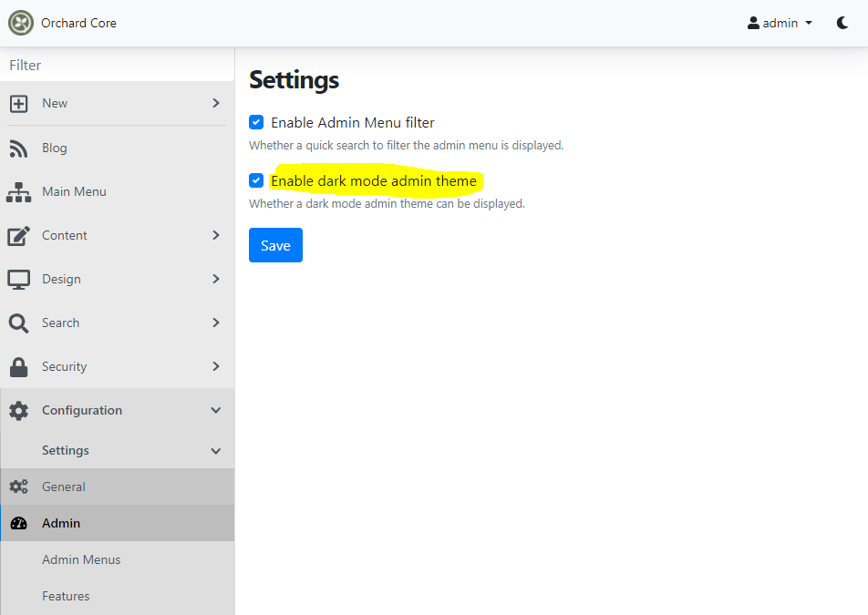The width and height of the screenshot is (868, 615).
Task: Open the Main Menu item
Action: [x=118, y=192]
